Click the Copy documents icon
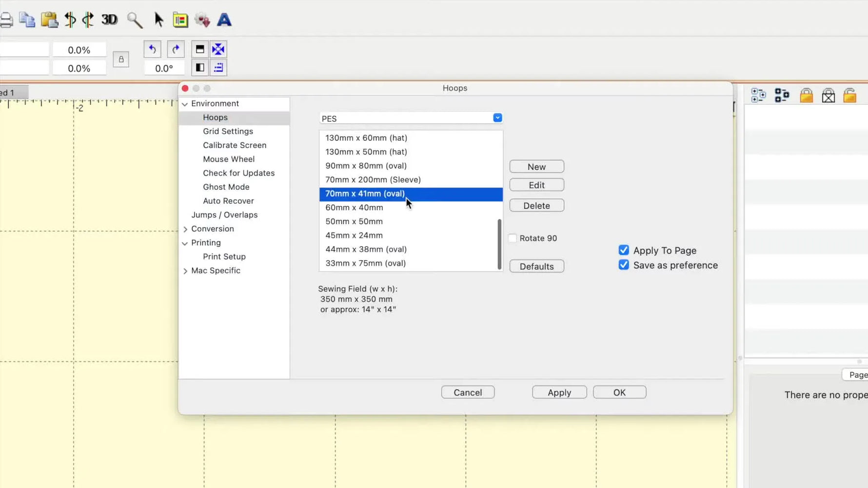Viewport: 868px width, 488px height. click(27, 20)
